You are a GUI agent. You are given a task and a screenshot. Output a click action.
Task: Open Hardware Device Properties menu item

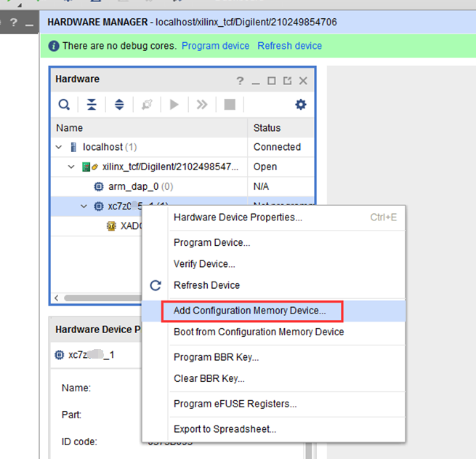click(x=274, y=217)
